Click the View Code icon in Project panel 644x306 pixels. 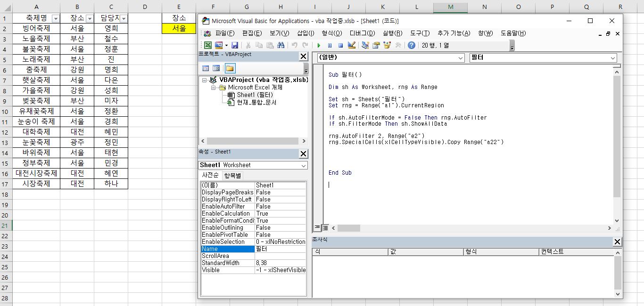tap(206, 68)
